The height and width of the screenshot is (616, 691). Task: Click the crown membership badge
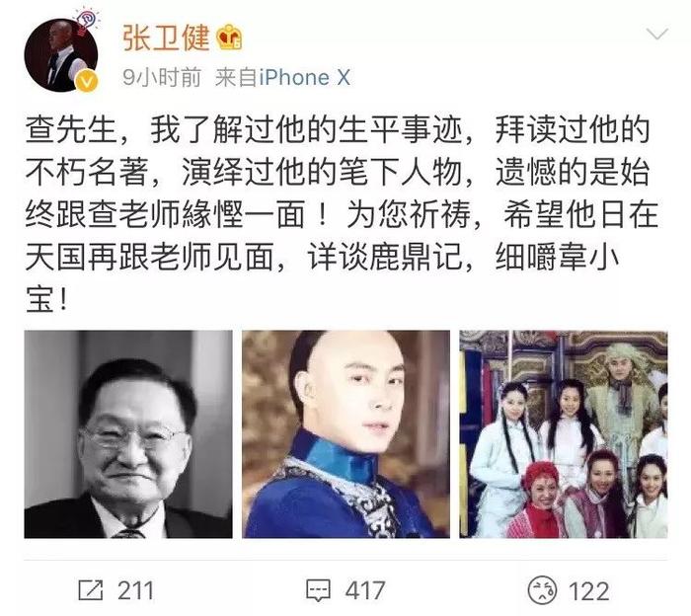pos(229,37)
